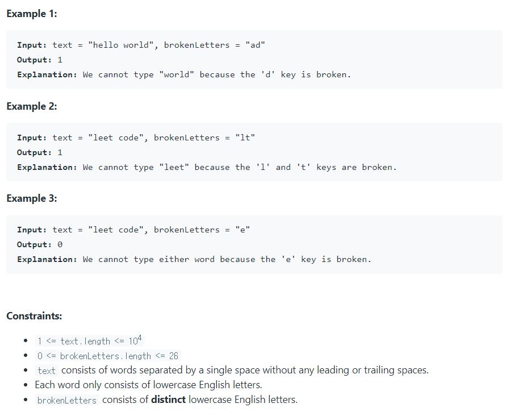
Task: Click the text.length constraint code snippet
Action: (90, 341)
